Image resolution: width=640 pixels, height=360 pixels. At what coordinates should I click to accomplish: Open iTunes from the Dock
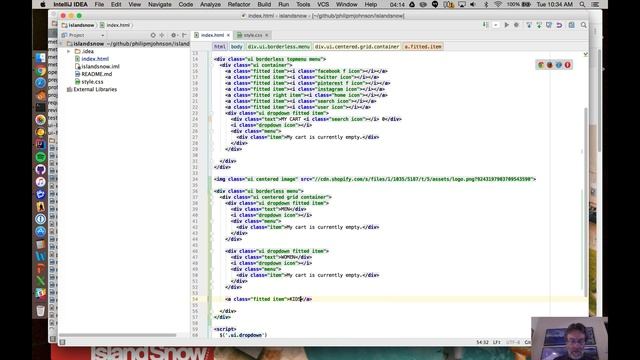[40, 182]
